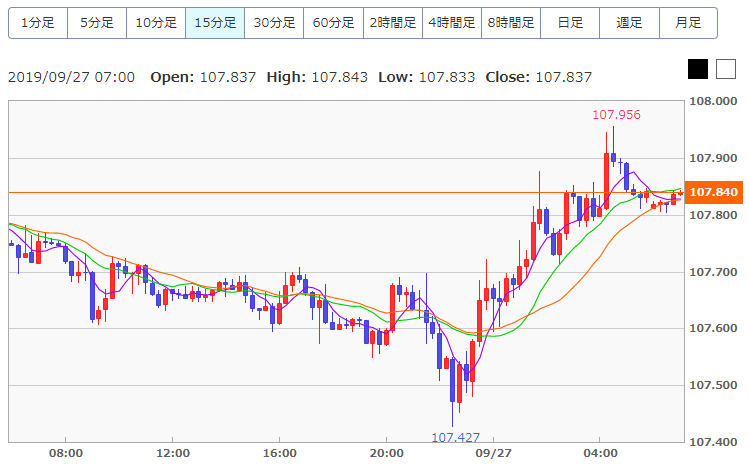Click the High: 107.843 value
Image resolution: width=749 pixels, height=466 pixels.
click(x=317, y=77)
